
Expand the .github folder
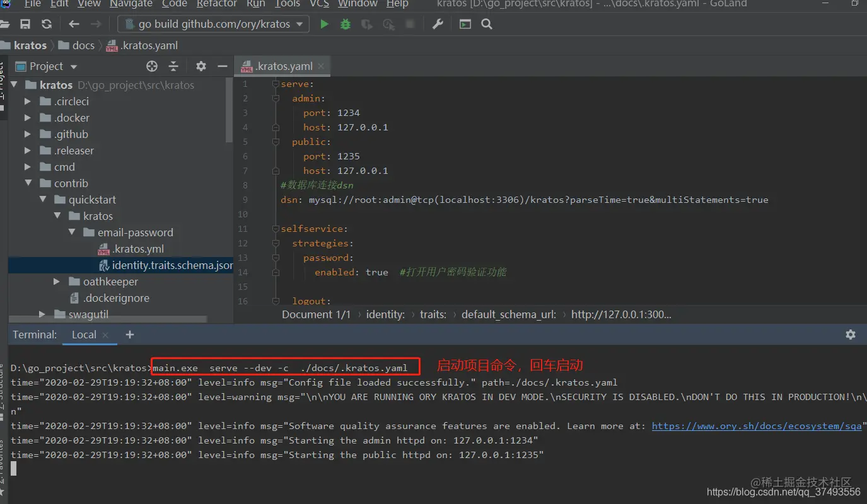coord(27,134)
